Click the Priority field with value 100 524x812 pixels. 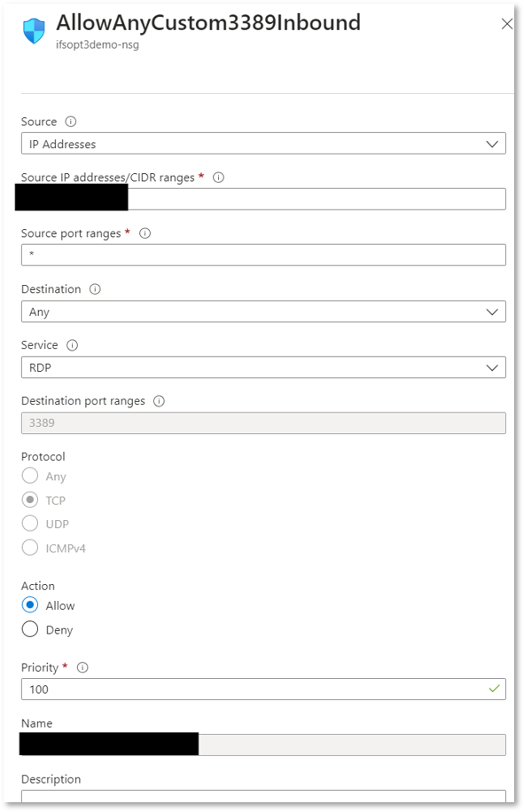click(x=263, y=690)
